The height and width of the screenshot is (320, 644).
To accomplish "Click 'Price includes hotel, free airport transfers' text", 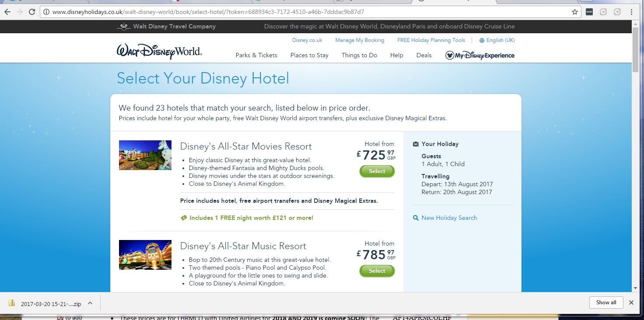I will (x=279, y=201).
